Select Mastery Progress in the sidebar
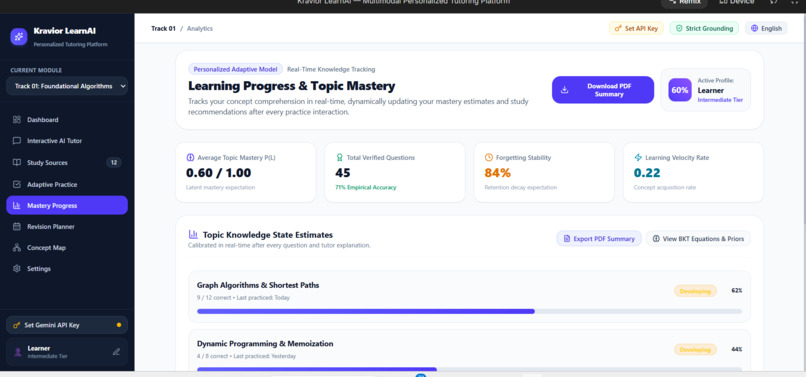This screenshot has width=806, height=377. (67, 205)
